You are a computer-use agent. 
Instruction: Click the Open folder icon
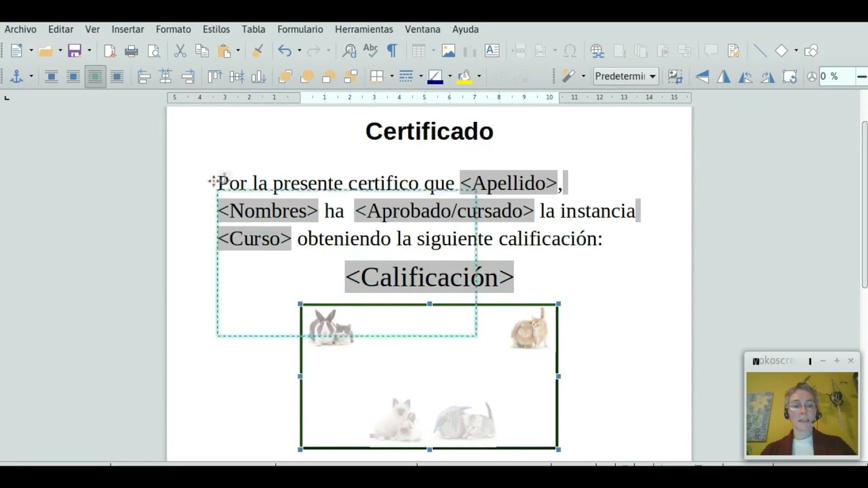[x=45, y=51]
